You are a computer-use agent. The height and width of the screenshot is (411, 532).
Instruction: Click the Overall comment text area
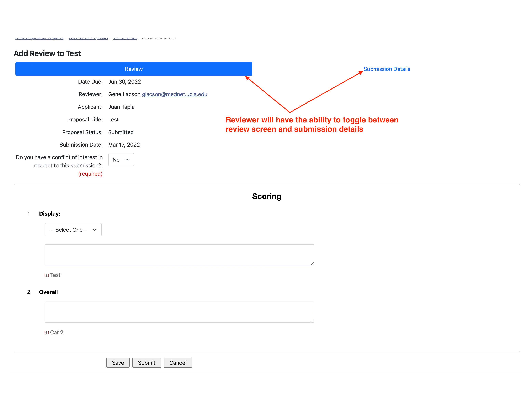click(179, 312)
